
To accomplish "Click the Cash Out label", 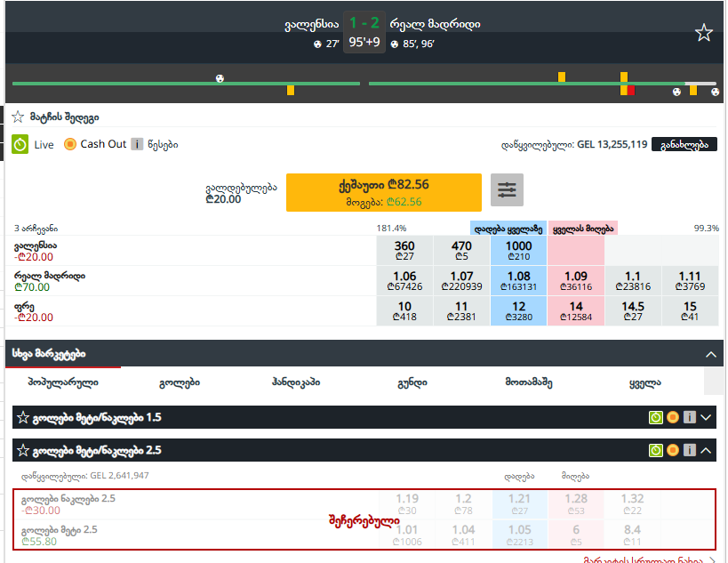I will 103,144.
